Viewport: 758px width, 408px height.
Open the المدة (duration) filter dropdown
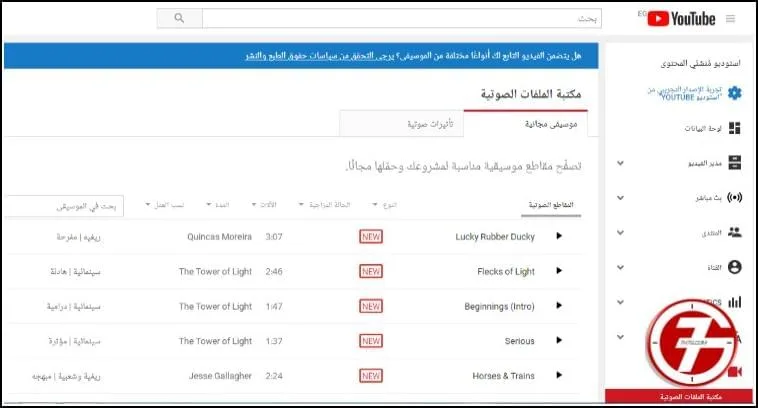(218, 205)
